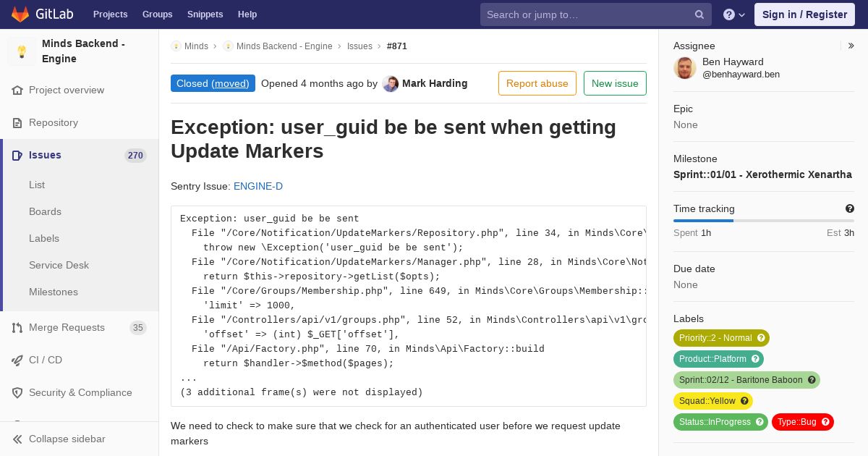Open the Projects menu in top bar
The height and width of the screenshot is (456, 868).
point(110,14)
